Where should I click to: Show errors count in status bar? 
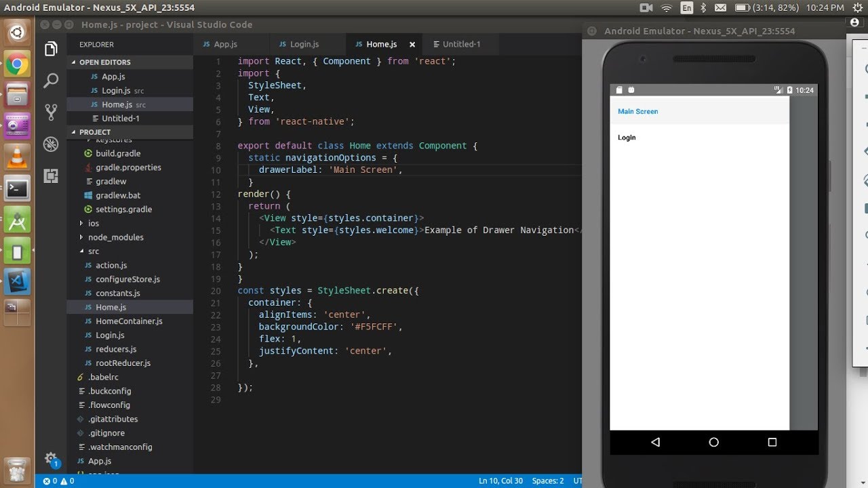51,481
